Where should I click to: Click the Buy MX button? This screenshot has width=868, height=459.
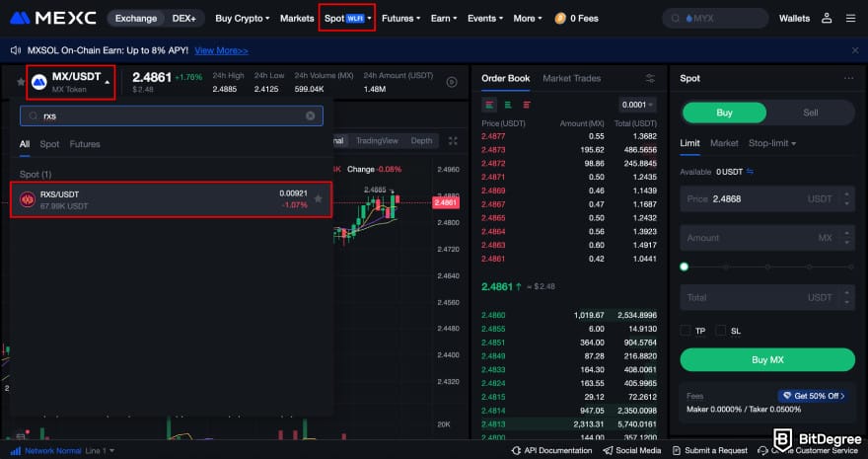767,360
